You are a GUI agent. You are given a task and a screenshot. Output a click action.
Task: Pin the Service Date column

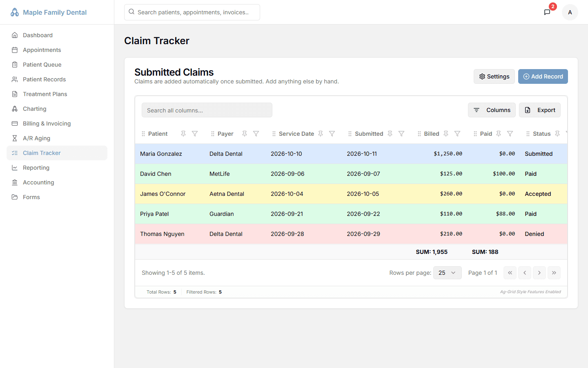321,134
